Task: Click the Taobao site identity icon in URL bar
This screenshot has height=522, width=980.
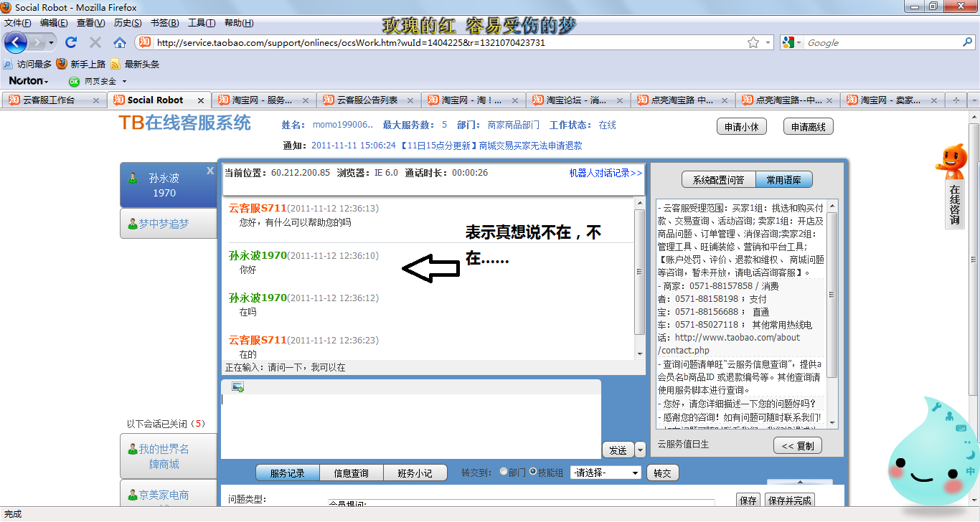Action: pos(144,42)
